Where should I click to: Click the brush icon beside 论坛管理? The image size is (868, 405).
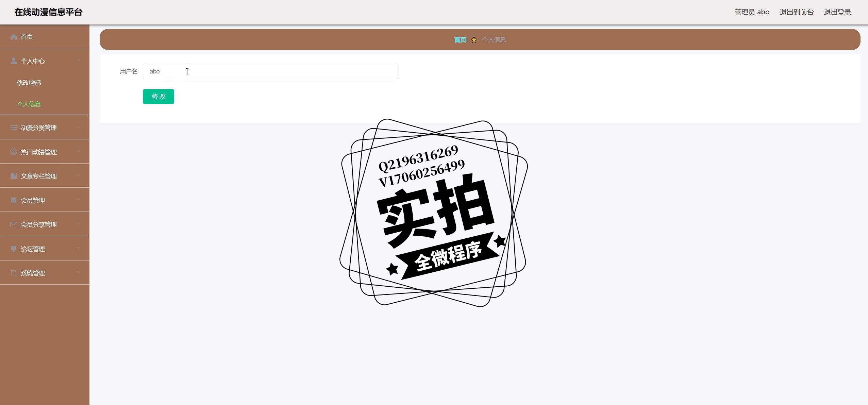14,249
